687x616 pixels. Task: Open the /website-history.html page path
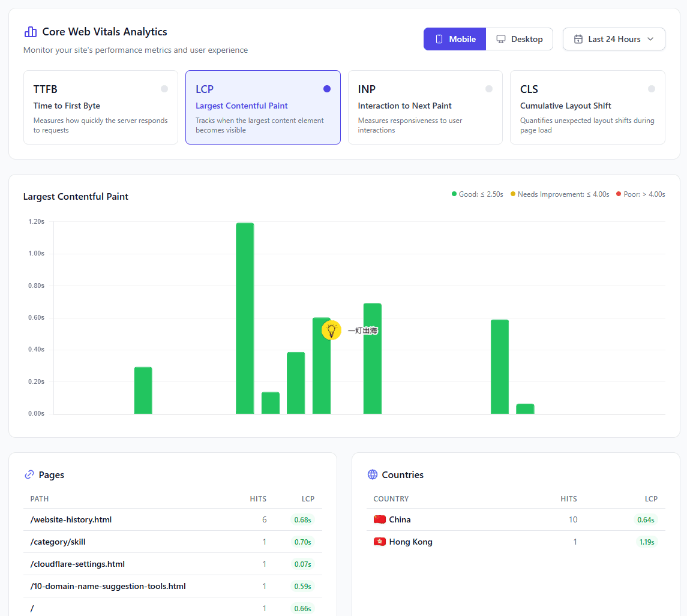[x=71, y=519]
